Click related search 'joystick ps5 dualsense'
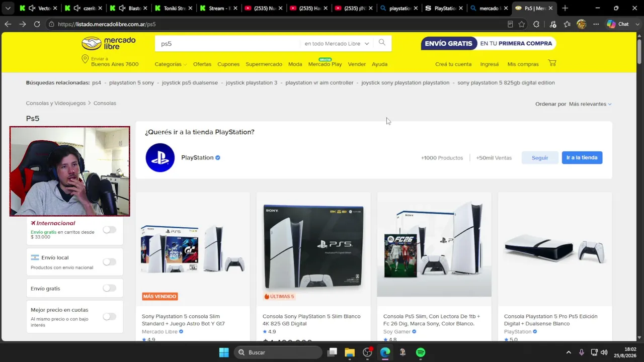 [190, 83]
